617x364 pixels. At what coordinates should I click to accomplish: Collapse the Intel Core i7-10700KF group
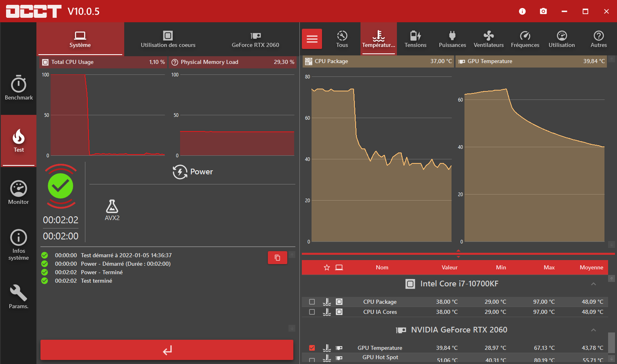[594, 284]
